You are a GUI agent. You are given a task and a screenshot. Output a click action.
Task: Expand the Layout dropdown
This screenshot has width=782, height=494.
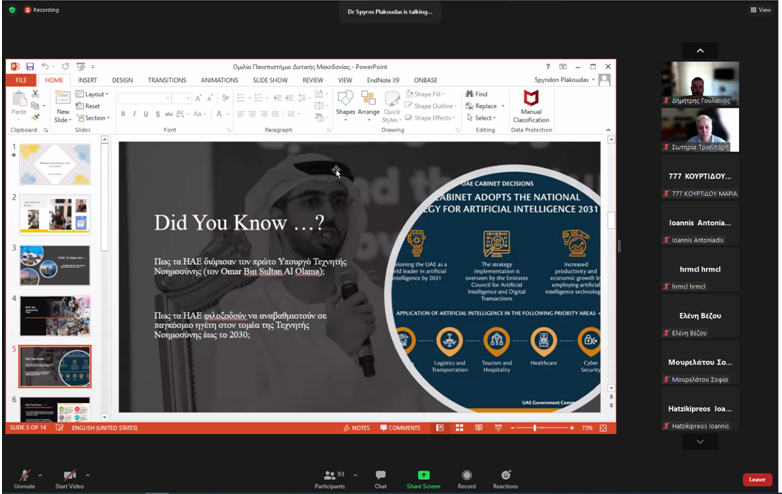point(92,94)
